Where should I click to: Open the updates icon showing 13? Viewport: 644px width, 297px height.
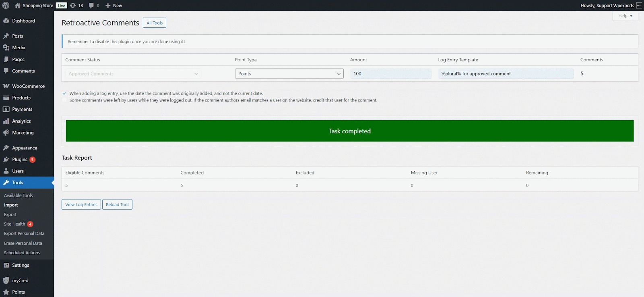(73, 6)
